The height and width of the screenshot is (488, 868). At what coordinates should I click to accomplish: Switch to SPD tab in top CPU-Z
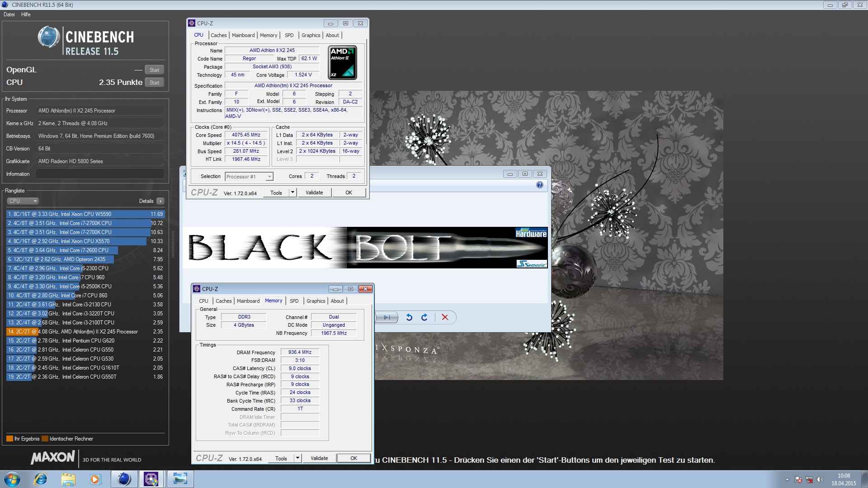(289, 35)
